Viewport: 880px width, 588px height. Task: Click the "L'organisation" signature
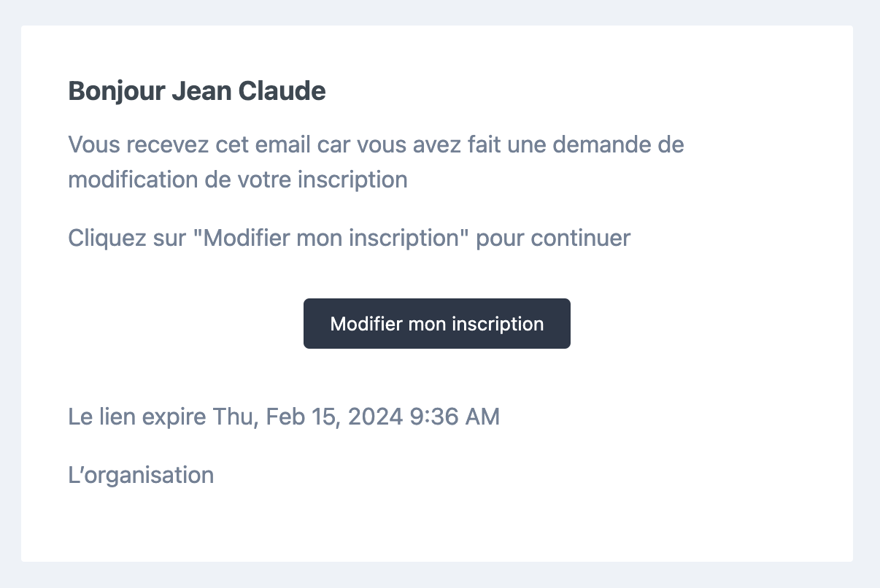click(x=141, y=476)
